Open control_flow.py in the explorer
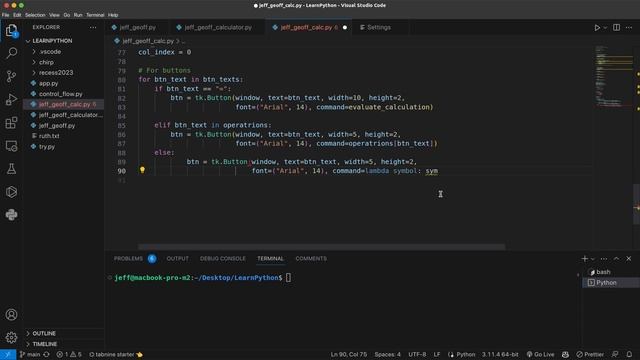Image resolution: width=640 pixels, height=360 pixels. [61, 94]
